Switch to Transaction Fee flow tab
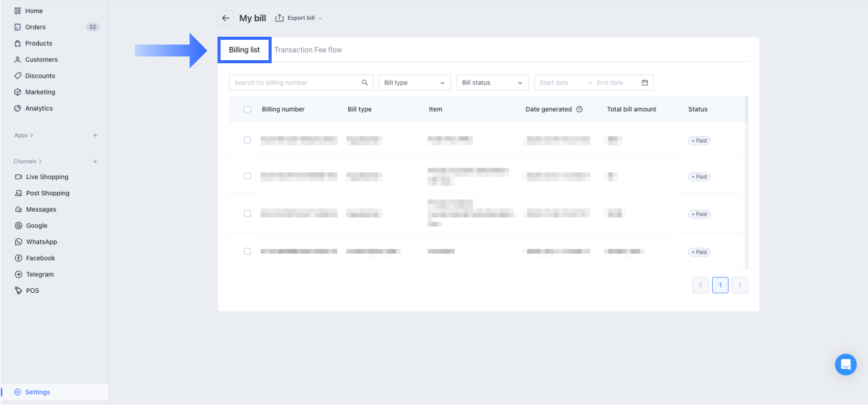The width and height of the screenshot is (868, 405). tap(308, 50)
